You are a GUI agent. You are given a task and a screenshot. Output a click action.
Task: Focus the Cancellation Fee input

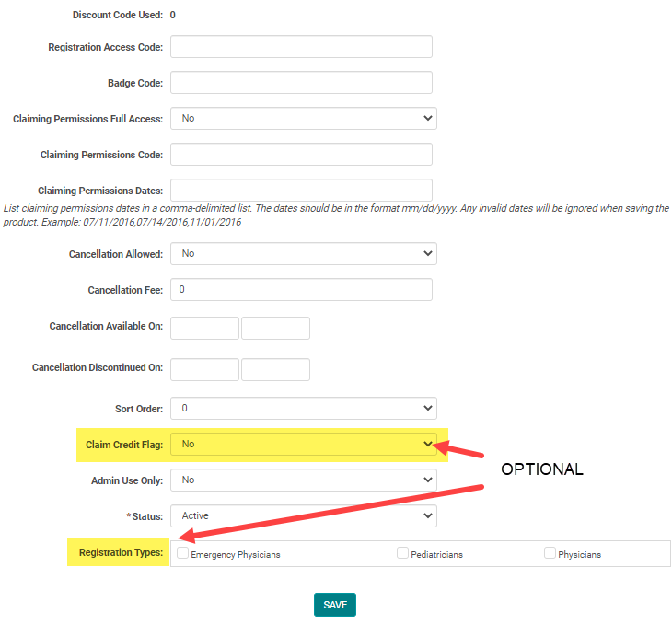click(301, 289)
